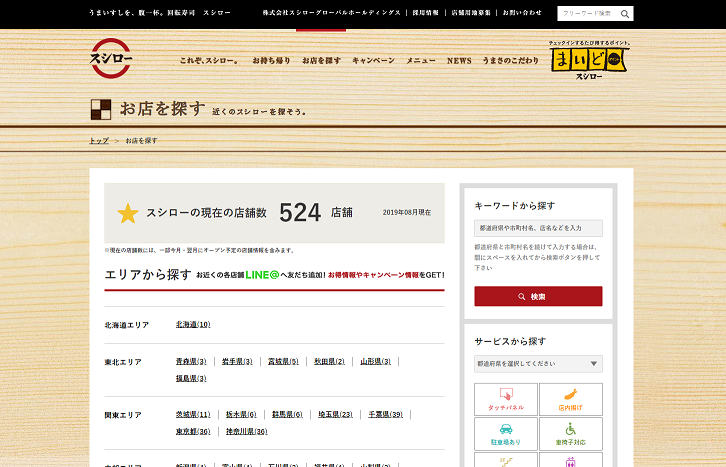
Task: Open 秋田県(2) store list
Action: 329,361
